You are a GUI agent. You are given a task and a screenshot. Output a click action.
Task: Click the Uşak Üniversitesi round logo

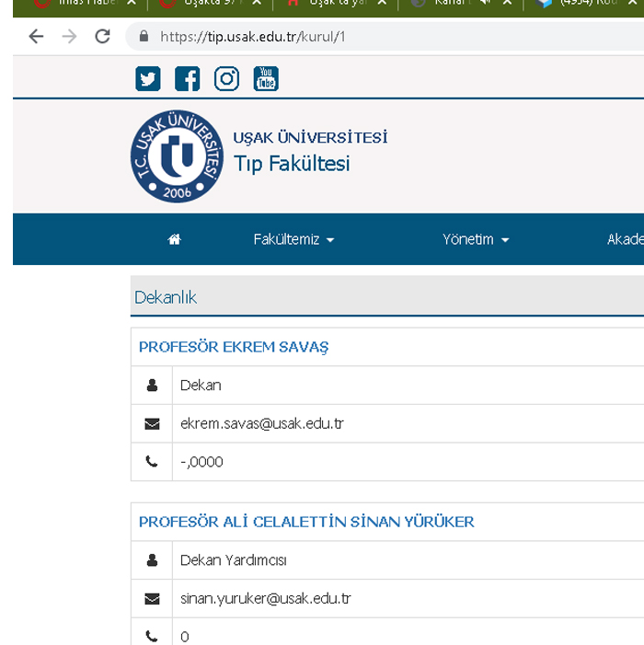point(177,157)
